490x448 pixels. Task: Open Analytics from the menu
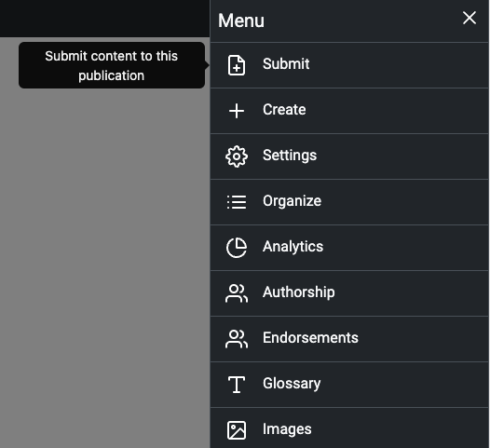pos(349,248)
